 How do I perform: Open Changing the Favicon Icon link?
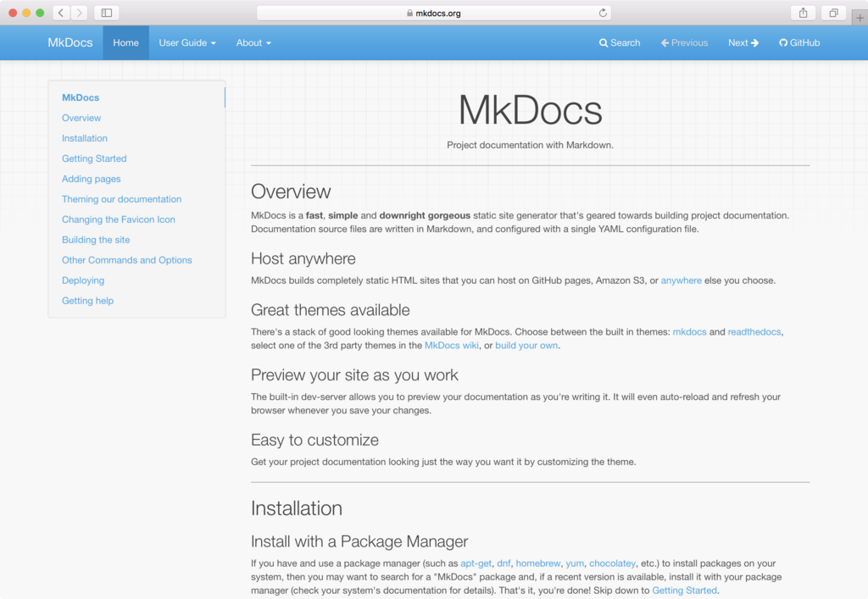[119, 219]
